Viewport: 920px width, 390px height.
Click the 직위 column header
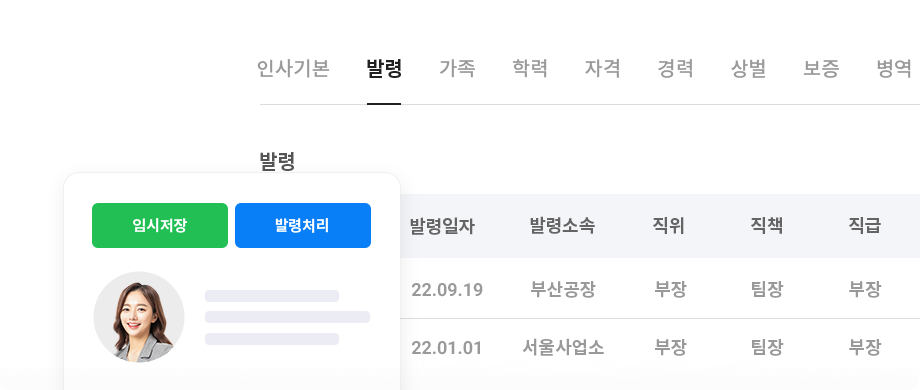669,226
